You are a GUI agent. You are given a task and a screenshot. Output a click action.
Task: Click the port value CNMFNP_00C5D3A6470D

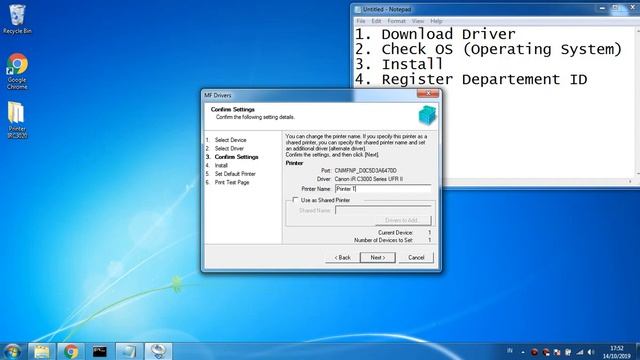365,171
